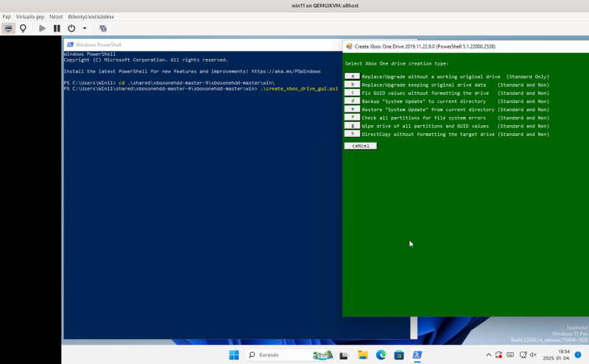The image size is (589, 364).
Task: Show the virtual machine graphical console
Action: 8,29
